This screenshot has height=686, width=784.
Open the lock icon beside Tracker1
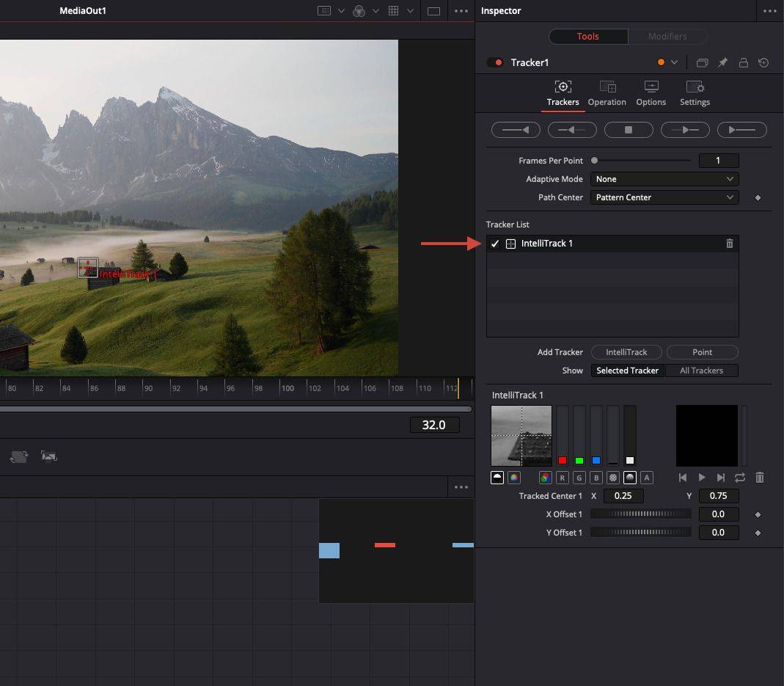[744, 62]
